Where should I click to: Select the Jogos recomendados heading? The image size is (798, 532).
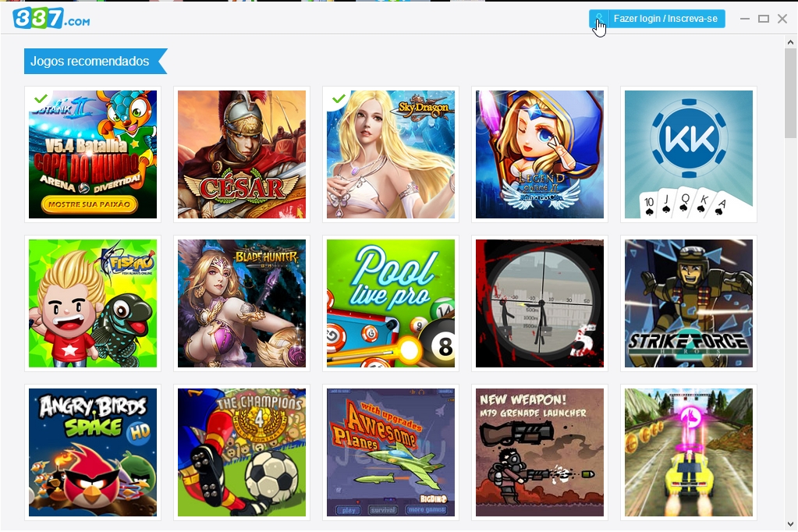pyautogui.click(x=95, y=61)
